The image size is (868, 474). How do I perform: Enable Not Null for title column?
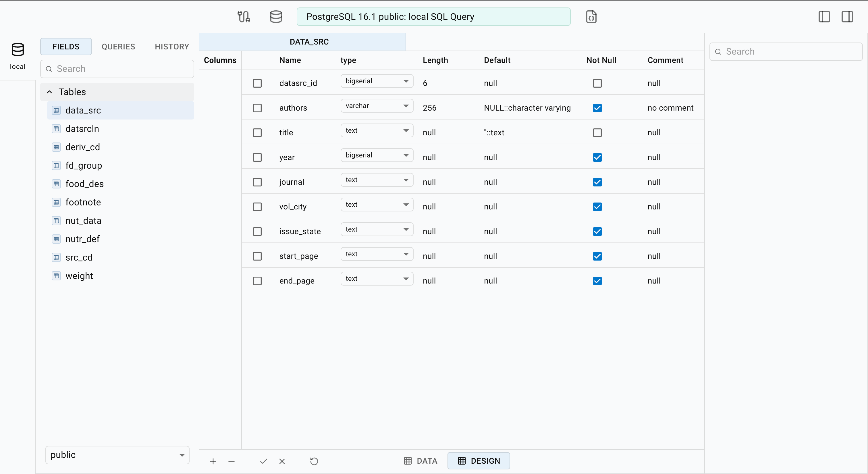597,132
